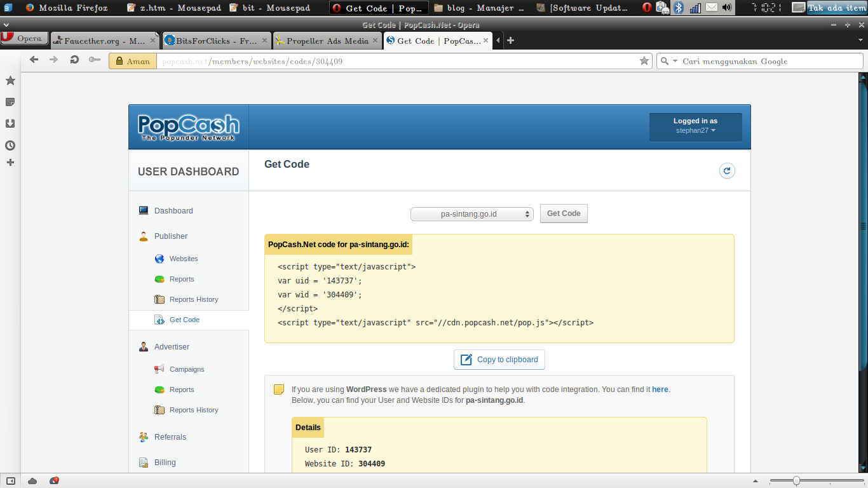Close the BitsForClicks tab
The width and height of the screenshot is (868, 488).
(264, 41)
